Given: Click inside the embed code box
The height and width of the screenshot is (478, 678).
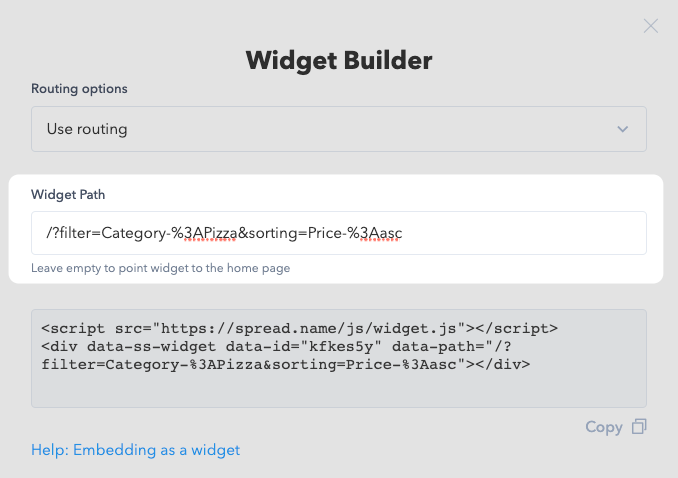Looking at the screenshot, I should click(339, 358).
